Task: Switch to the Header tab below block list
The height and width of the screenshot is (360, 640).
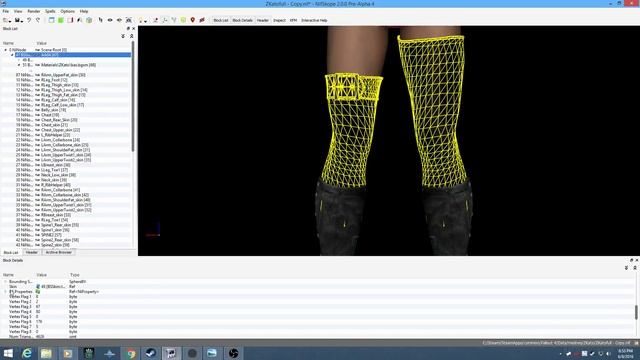Action: pos(32,252)
